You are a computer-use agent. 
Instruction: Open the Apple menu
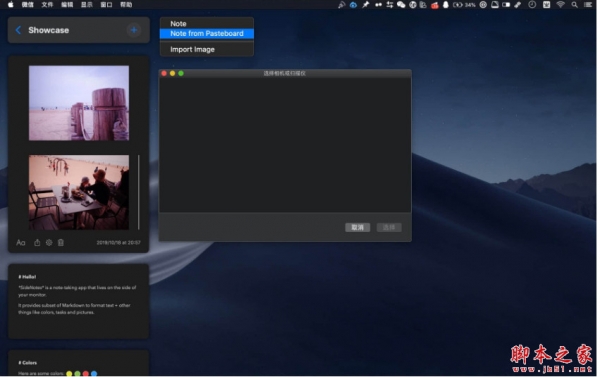pyautogui.click(x=11, y=5)
